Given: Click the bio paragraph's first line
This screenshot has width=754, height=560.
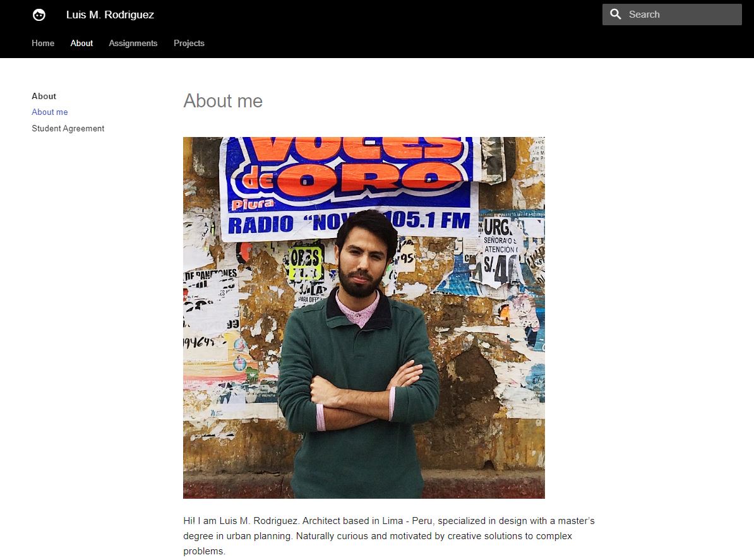Looking at the screenshot, I should click(389, 521).
